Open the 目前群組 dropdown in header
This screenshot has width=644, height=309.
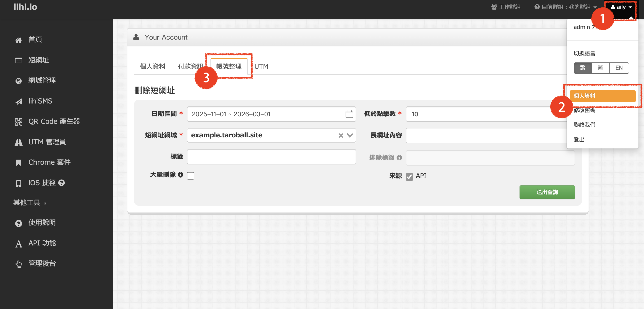(566, 7)
